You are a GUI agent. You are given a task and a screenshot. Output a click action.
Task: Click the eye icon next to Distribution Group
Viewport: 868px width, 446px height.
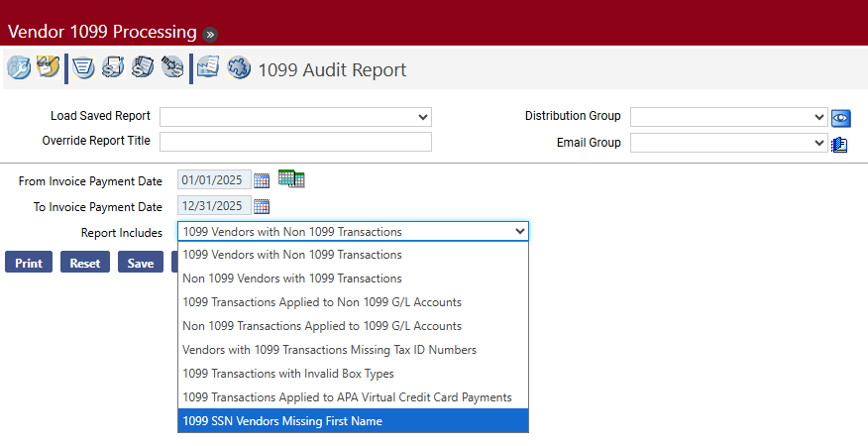[841, 117]
